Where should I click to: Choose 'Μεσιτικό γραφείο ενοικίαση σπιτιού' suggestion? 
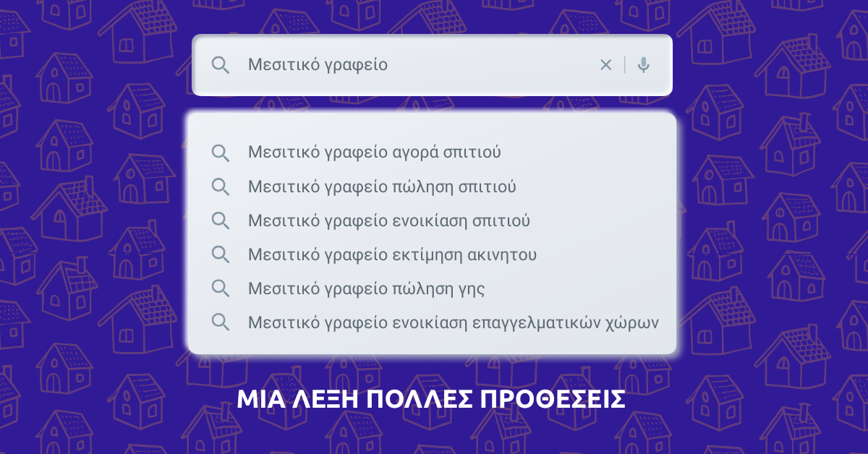[x=388, y=220]
